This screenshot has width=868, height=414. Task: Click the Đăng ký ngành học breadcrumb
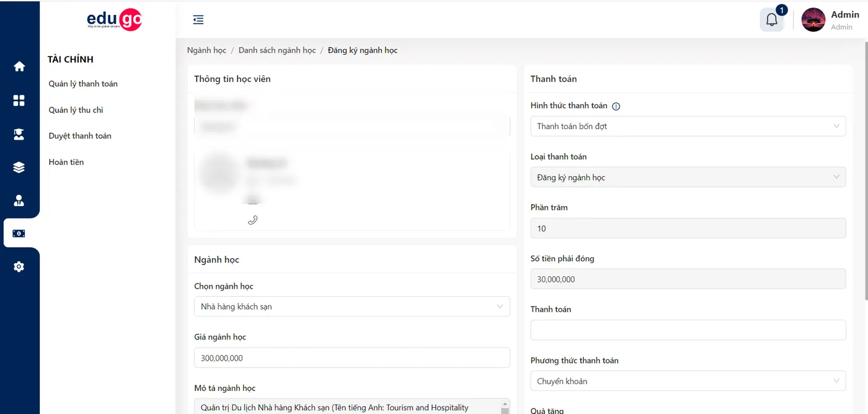[x=363, y=50]
